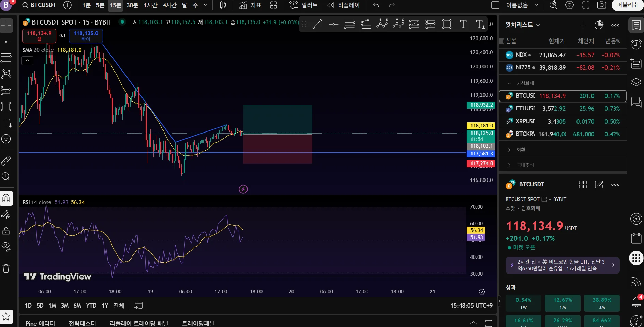644x327 pixels.
Task: Expand the 외환 watchlist section
Action: 509,150
